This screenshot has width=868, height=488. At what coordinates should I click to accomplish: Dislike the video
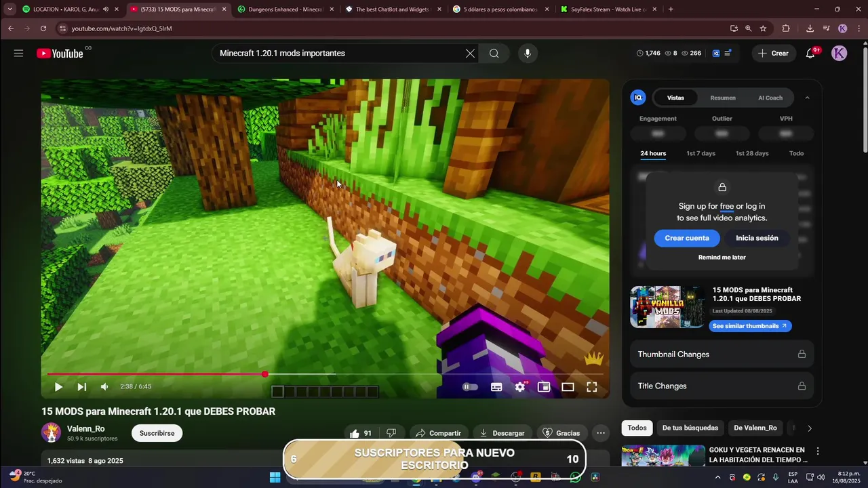391,433
